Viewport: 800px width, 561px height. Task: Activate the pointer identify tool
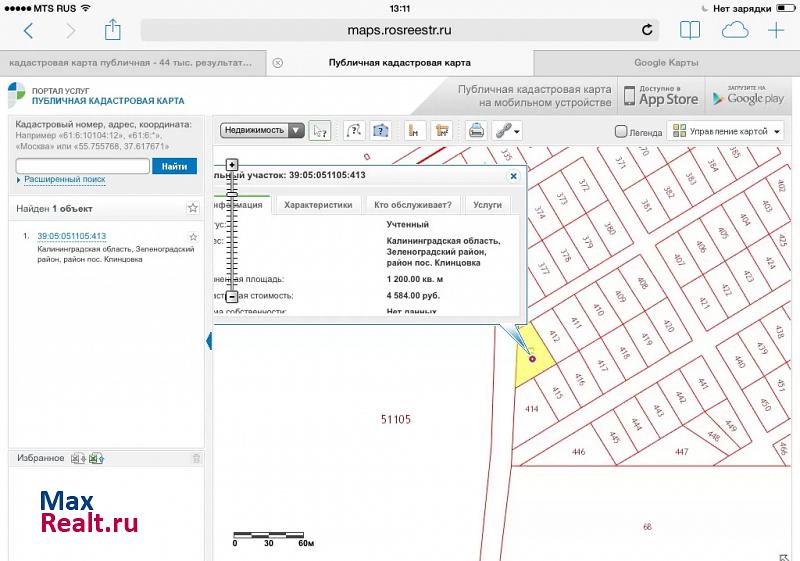320,130
